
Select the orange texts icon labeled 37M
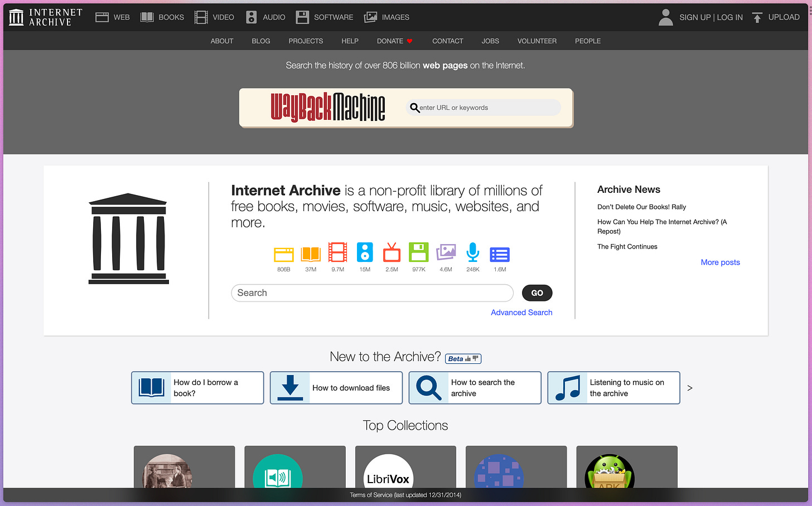[311, 254]
